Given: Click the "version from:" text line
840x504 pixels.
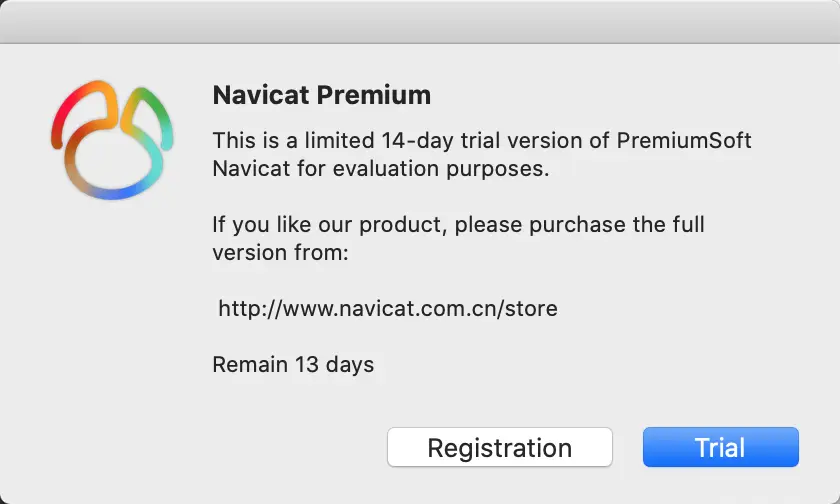Looking at the screenshot, I should point(280,253).
